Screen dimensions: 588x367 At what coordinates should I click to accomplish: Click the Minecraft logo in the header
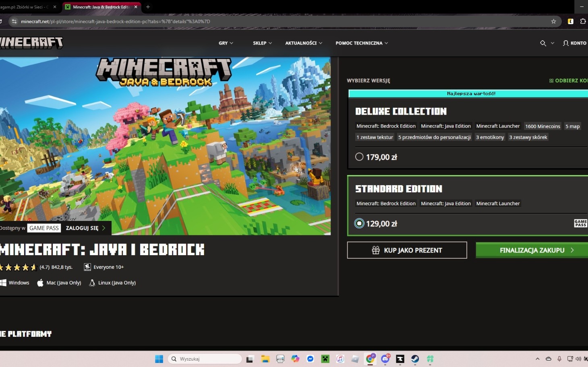[31, 43]
